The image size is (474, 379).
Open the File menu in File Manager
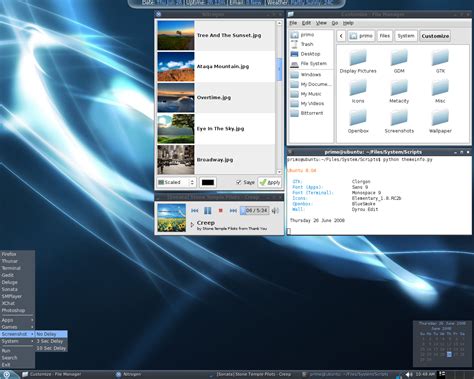click(293, 23)
